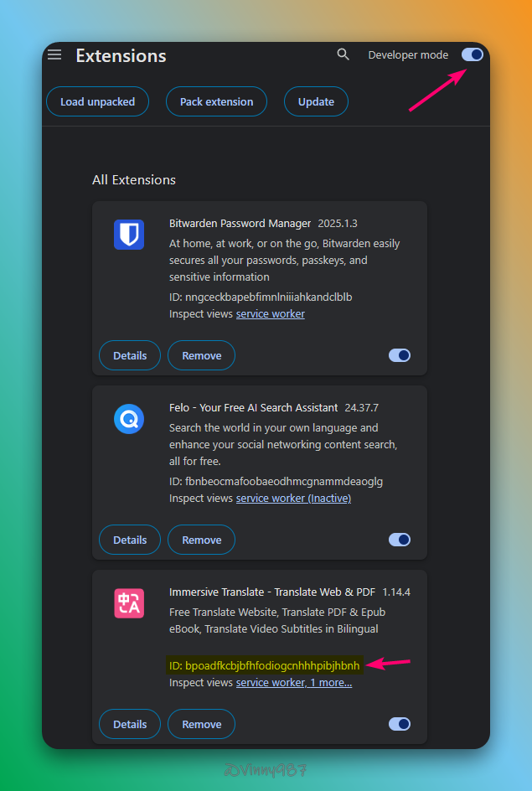Viewport: 532px width, 791px height.
Task: Open Felo service worker (Inactive) link
Action: [293, 498]
